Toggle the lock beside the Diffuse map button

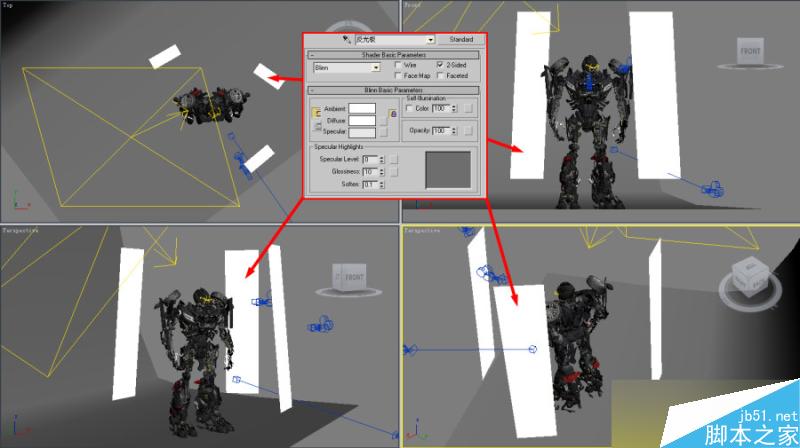[x=393, y=114]
